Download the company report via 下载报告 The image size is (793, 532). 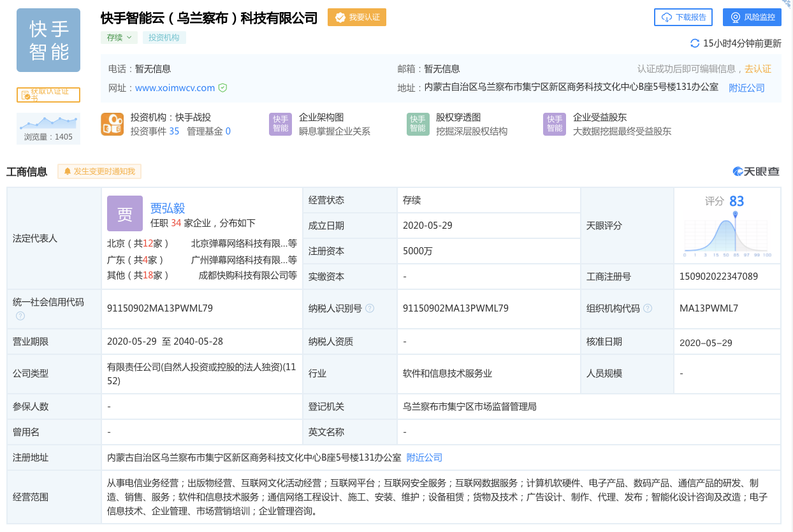click(684, 17)
